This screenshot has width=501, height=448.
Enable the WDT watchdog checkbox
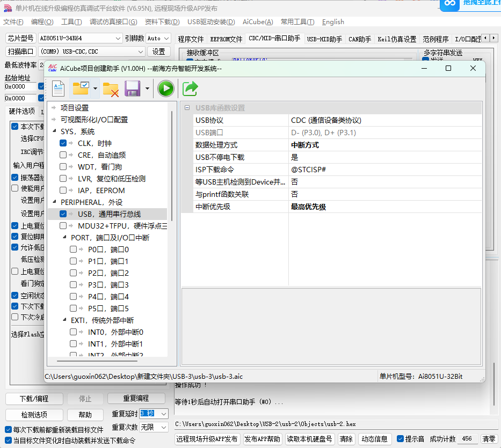point(63,167)
